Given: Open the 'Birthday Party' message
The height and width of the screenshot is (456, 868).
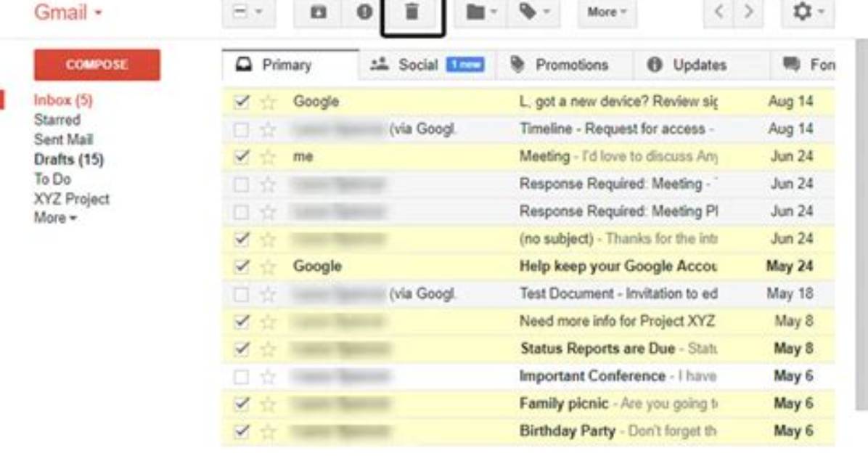Looking at the screenshot, I should [x=528, y=431].
